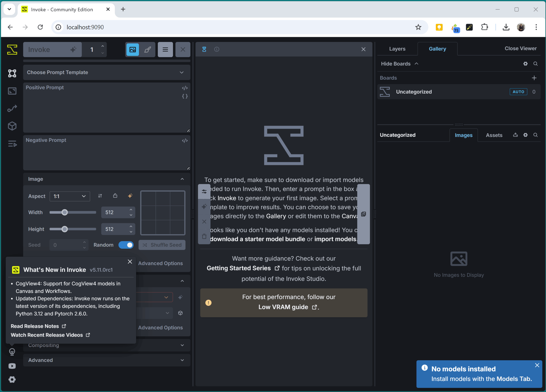Open the Low VRAM guide link
This screenshot has height=392, width=546.
288,307
